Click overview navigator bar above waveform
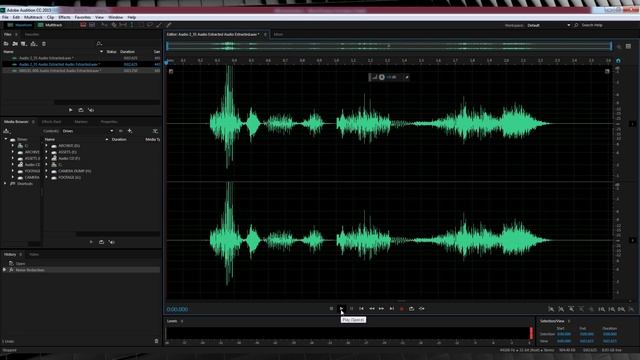The image size is (640, 360). point(389,46)
